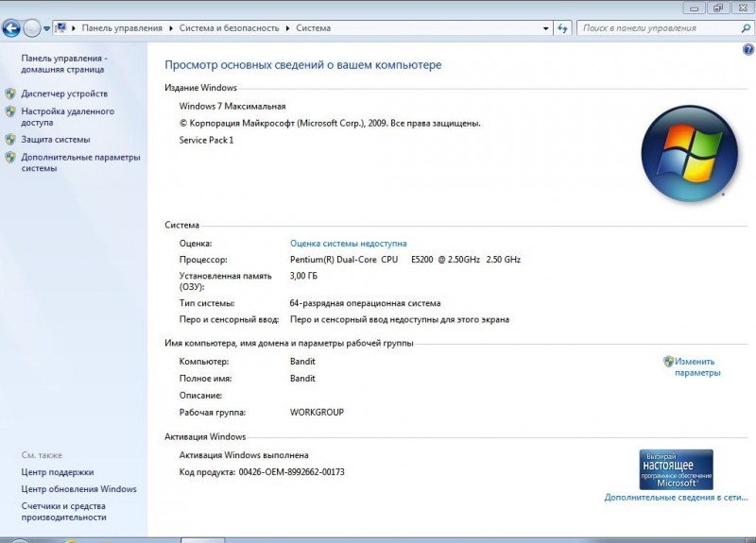This screenshot has width=756, height=543.
Task: Click the Windows 7 Максимальная edition text
Action: click(232, 106)
